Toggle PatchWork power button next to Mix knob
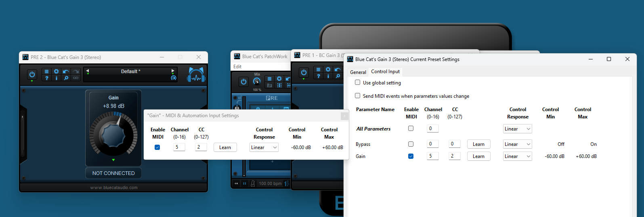The image size is (644, 217). [243, 82]
